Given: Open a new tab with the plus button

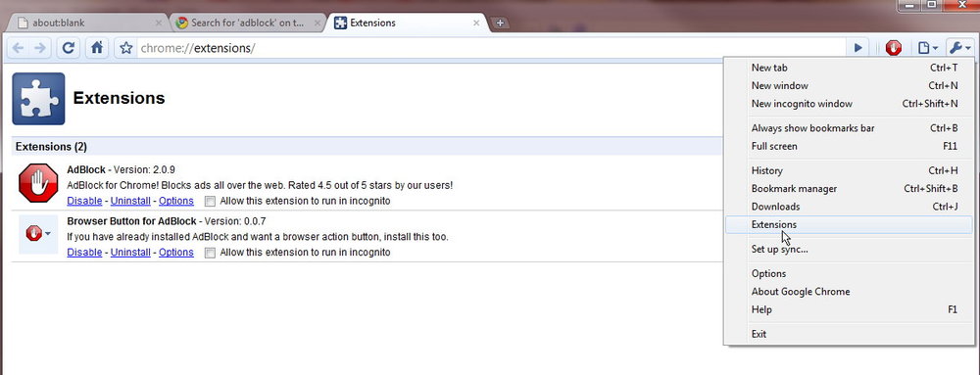Looking at the screenshot, I should coord(500,23).
